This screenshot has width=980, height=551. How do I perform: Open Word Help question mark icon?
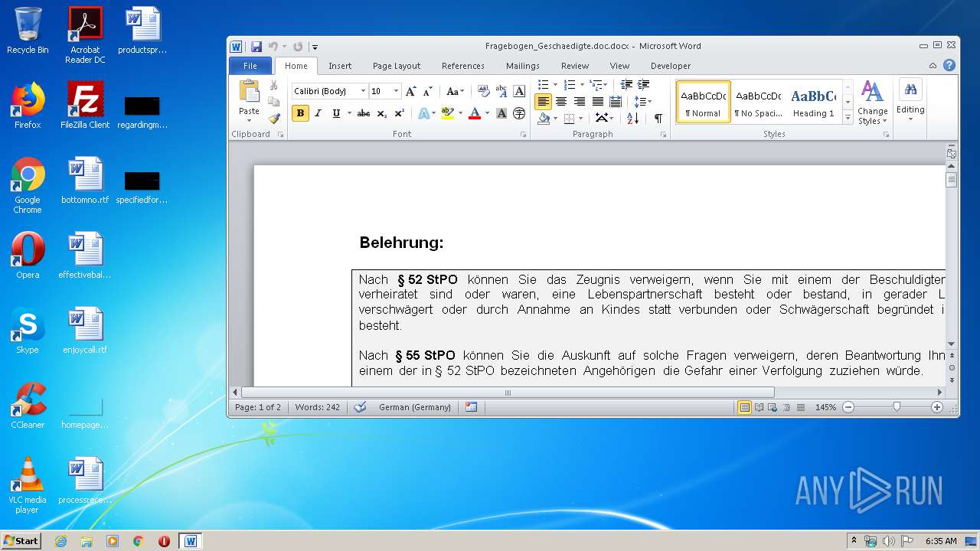[x=949, y=66]
